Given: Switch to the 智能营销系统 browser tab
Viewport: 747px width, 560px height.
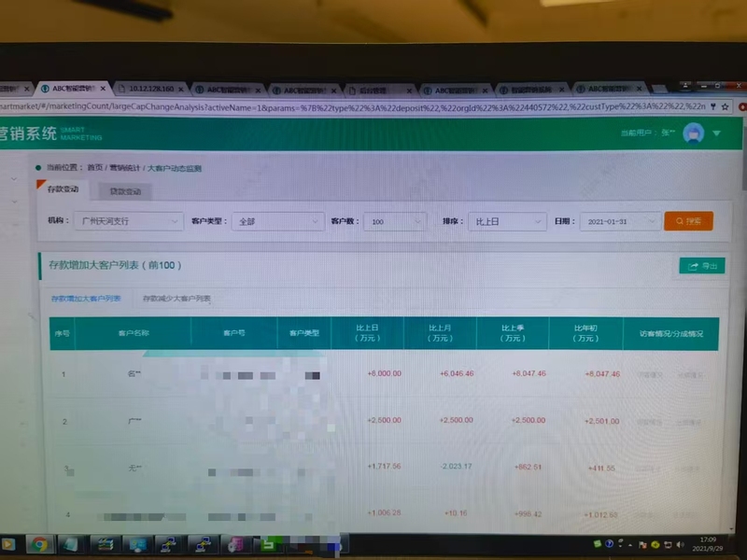Looking at the screenshot, I should tap(530, 90).
